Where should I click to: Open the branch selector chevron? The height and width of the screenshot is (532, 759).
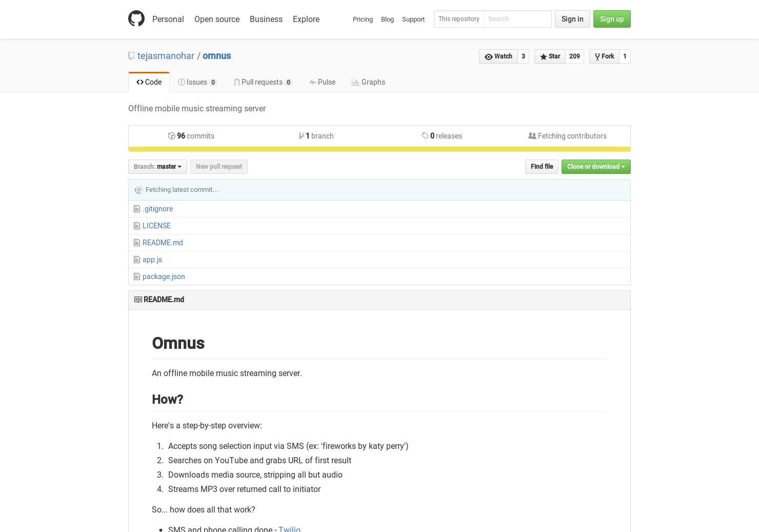[x=178, y=167]
